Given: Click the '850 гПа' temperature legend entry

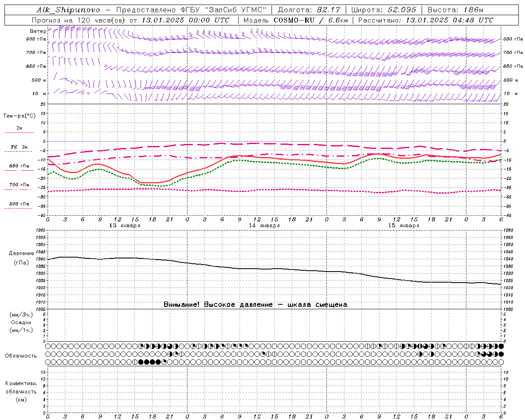Looking at the screenshot, I should (19, 166).
